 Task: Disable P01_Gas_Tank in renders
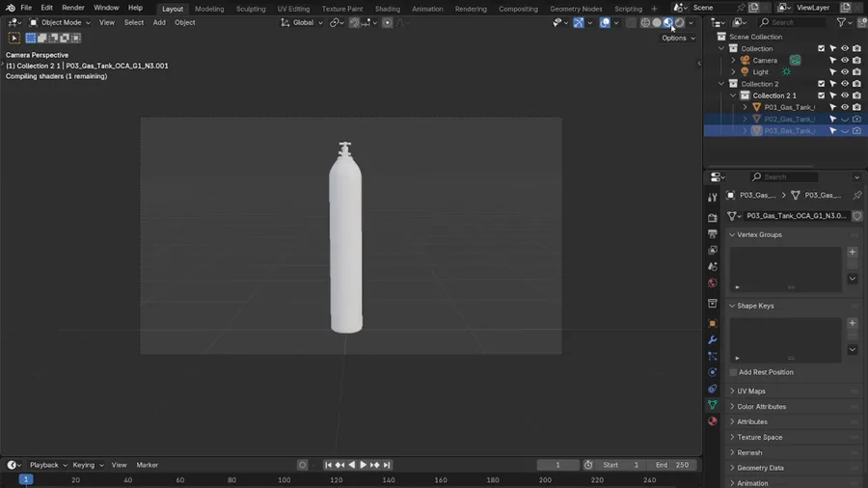click(856, 107)
